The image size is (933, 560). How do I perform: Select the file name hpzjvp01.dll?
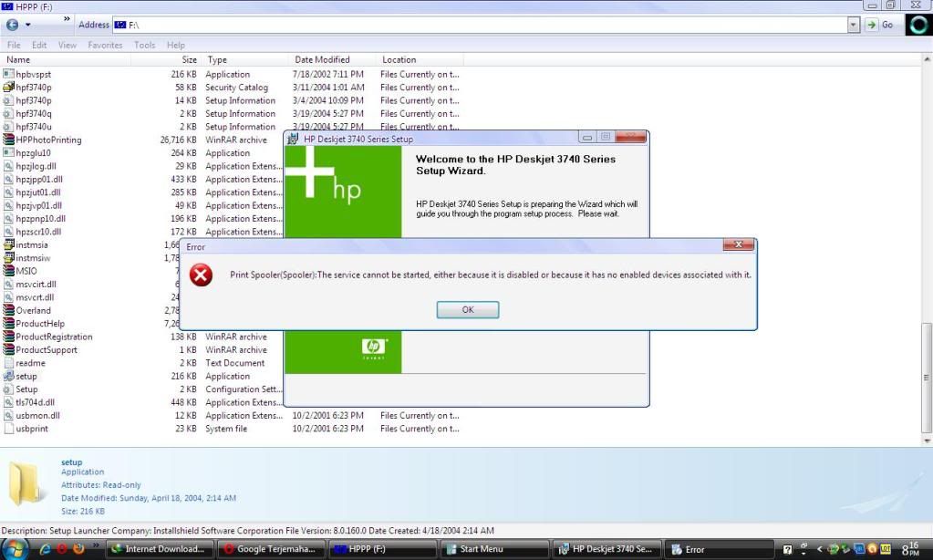38,205
